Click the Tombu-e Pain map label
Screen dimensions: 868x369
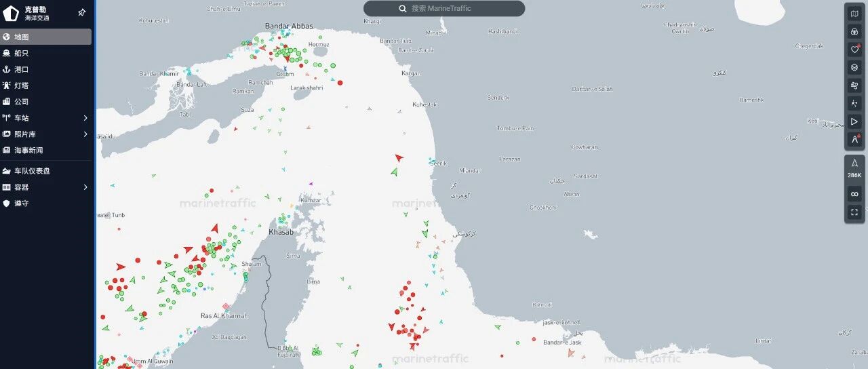515,128
